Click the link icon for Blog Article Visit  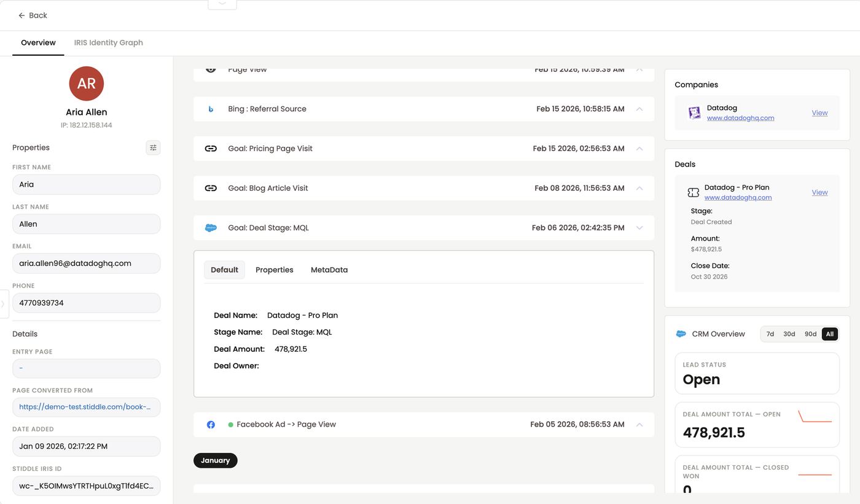click(x=211, y=188)
